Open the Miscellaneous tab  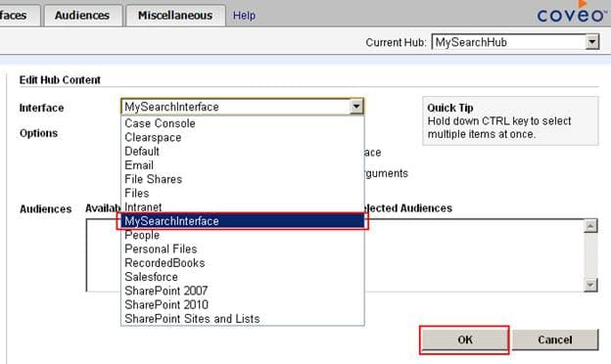coord(175,16)
